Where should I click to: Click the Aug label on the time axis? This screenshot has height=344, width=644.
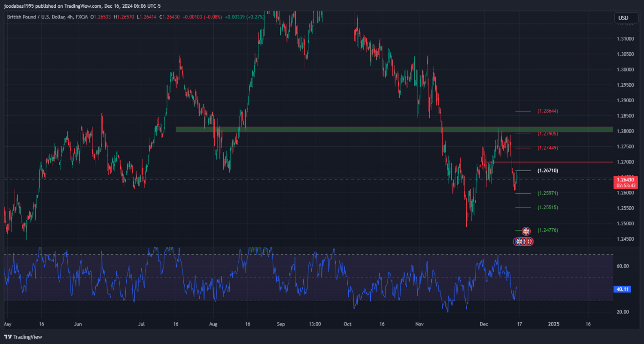pyautogui.click(x=213, y=324)
